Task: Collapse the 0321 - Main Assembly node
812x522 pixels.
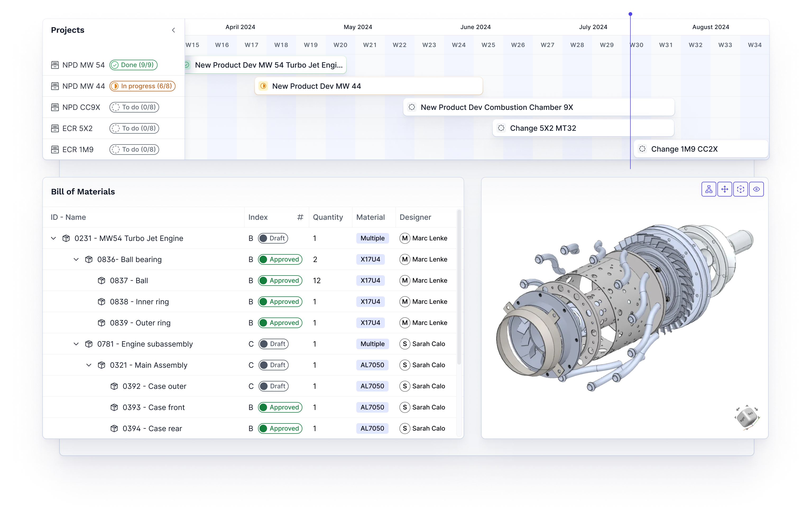Action: (x=89, y=365)
